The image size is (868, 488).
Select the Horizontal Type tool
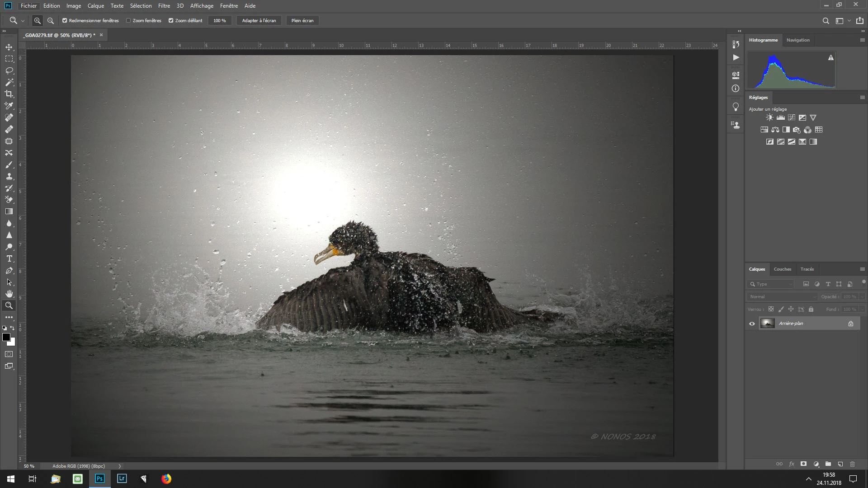pyautogui.click(x=9, y=258)
